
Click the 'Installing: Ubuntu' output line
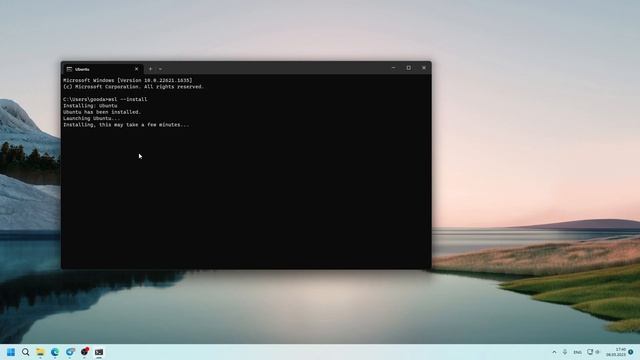pyautogui.click(x=90, y=106)
